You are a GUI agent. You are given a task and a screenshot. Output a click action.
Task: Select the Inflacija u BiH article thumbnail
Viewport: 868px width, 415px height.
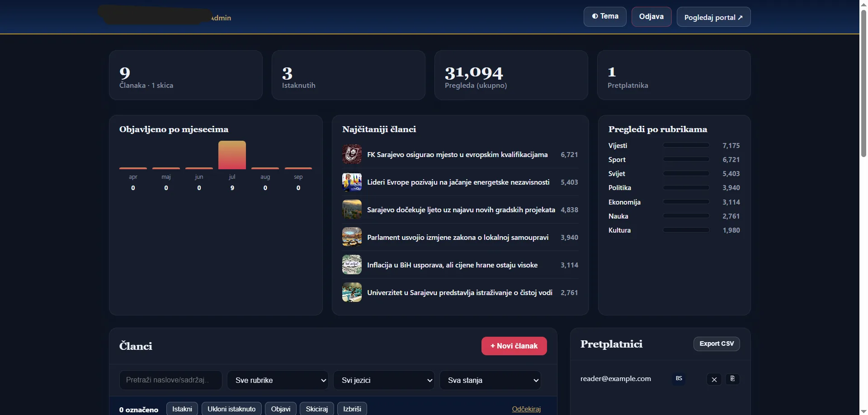[352, 265]
